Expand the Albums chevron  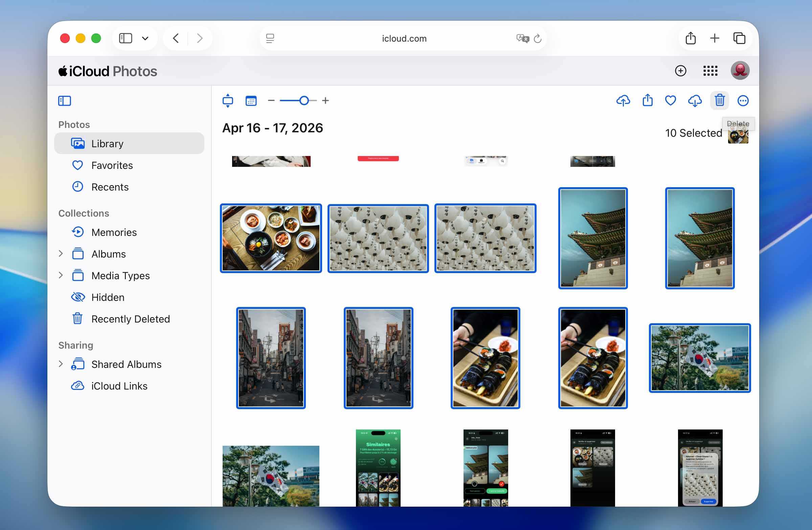pos(61,253)
